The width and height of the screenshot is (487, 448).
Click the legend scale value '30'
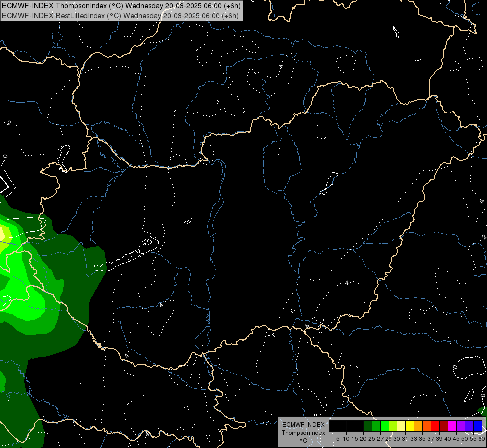coord(397,439)
